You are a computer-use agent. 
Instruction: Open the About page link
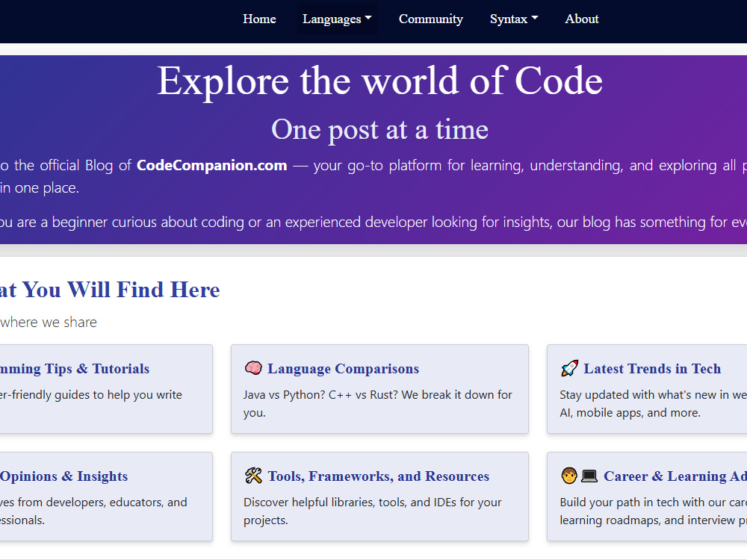click(x=582, y=19)
